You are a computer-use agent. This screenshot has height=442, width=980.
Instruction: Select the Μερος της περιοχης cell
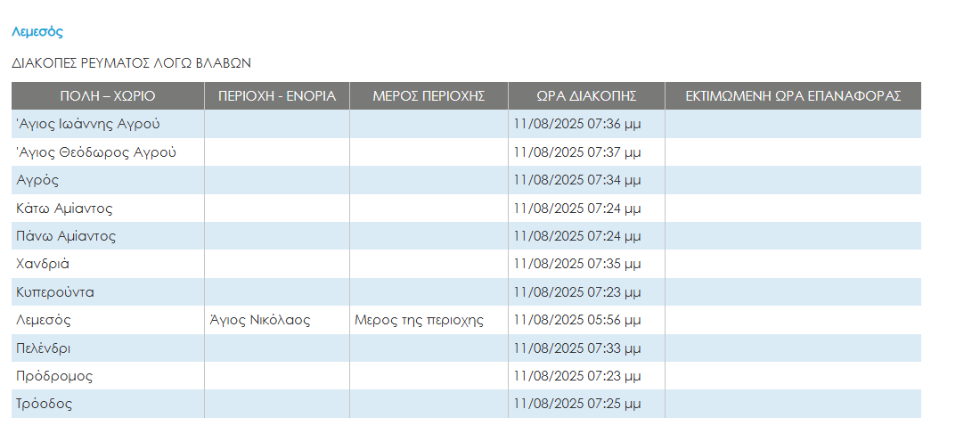pyautogui.click(x=419, y=320)
